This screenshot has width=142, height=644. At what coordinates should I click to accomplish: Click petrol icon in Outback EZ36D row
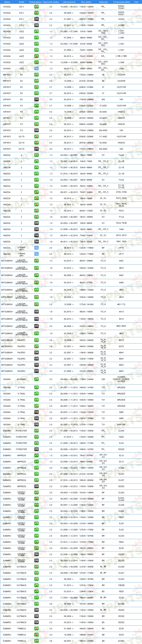coord(36,604)
